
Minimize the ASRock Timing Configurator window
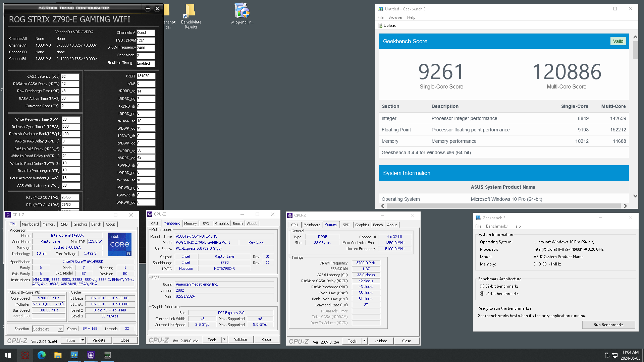point(148,8)
